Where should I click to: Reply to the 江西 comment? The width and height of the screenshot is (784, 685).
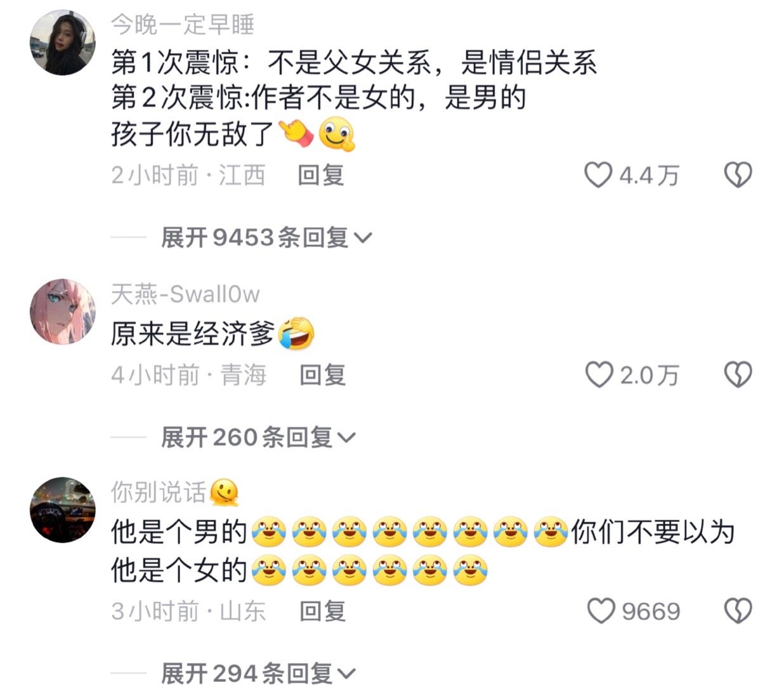[321, 175]
